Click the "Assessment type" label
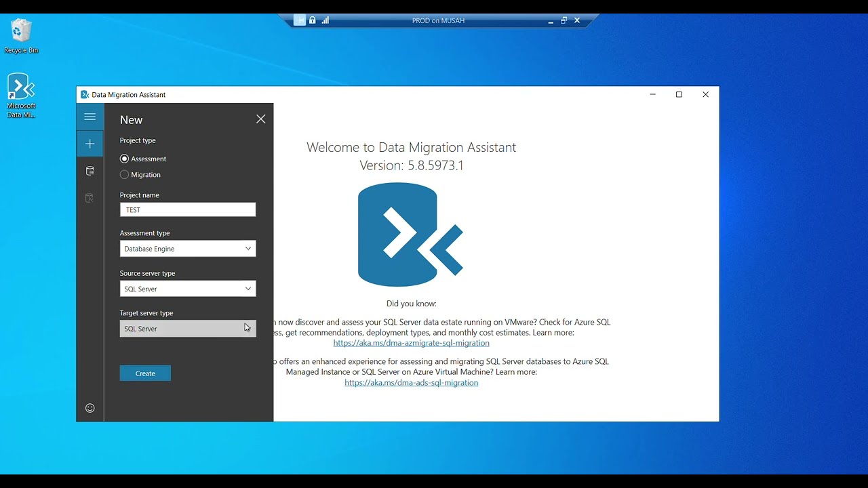 [145, 233]
